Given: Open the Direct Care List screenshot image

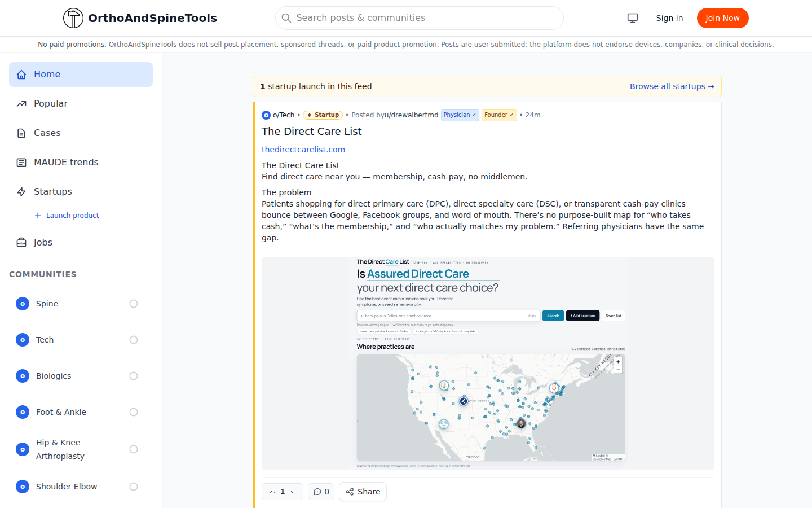Looking at the screenshot, I should [x=488, y=364].
